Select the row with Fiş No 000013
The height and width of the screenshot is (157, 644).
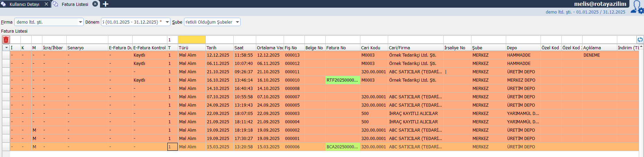pos(292,55)
